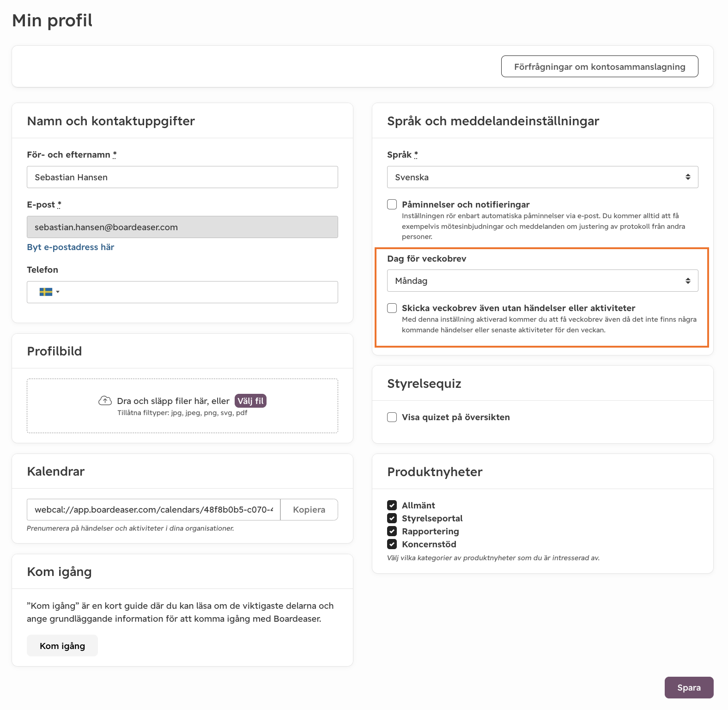The height and width of the screenshot is (710, 728).
Task: Click the Språk dropdown arrows icon
Action: click(x=688, y=177)
